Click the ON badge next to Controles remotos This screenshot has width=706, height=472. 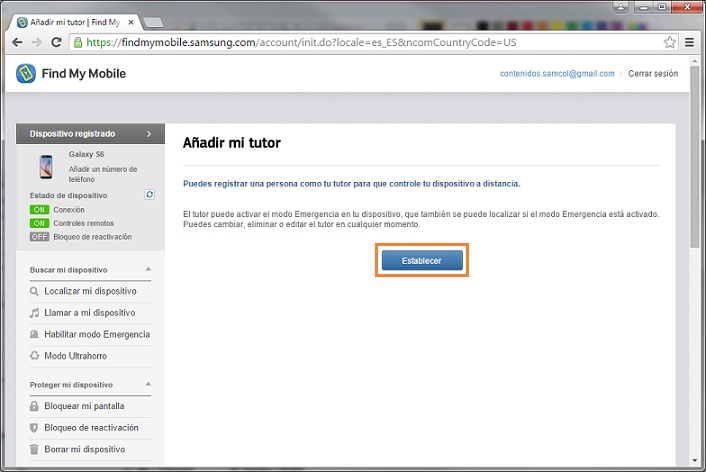(x=39, y=223)
